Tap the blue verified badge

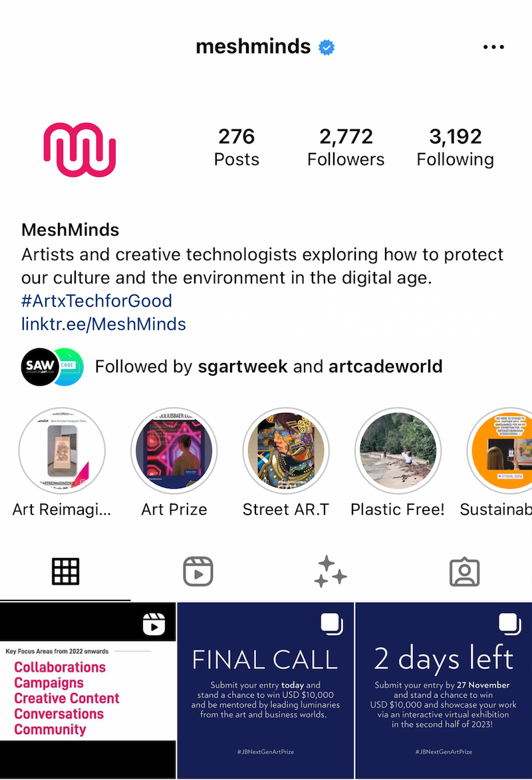pyautogui.click(x=327, y=47)
